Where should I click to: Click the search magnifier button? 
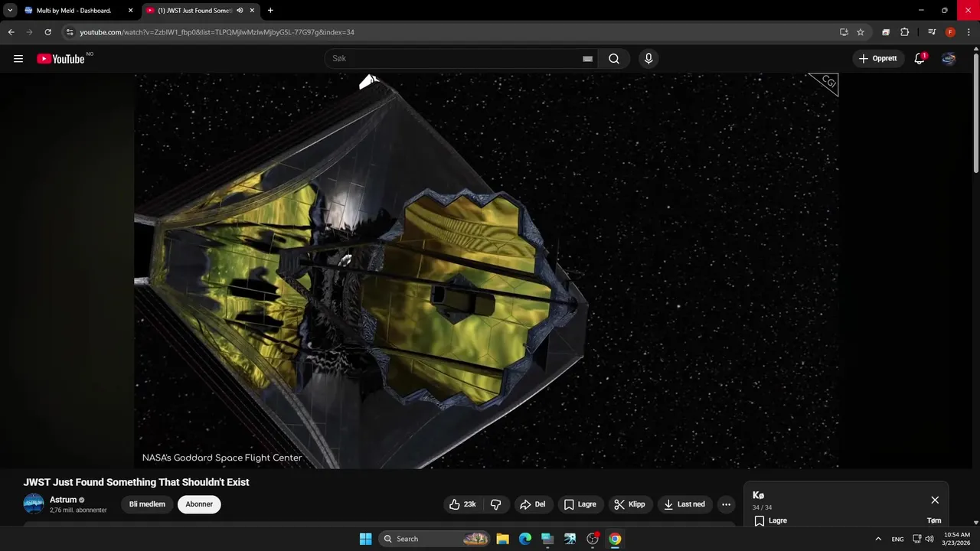tap(614, 59)
